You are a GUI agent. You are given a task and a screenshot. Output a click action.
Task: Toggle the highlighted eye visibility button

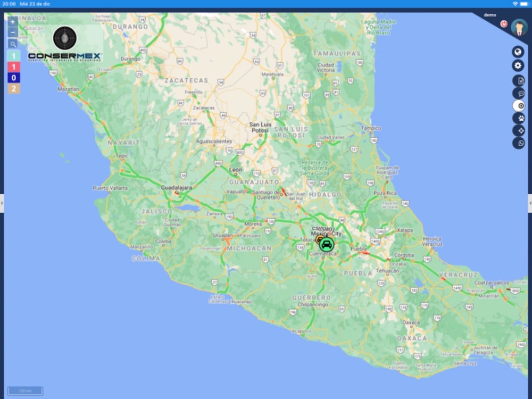[x=519, y=106]
